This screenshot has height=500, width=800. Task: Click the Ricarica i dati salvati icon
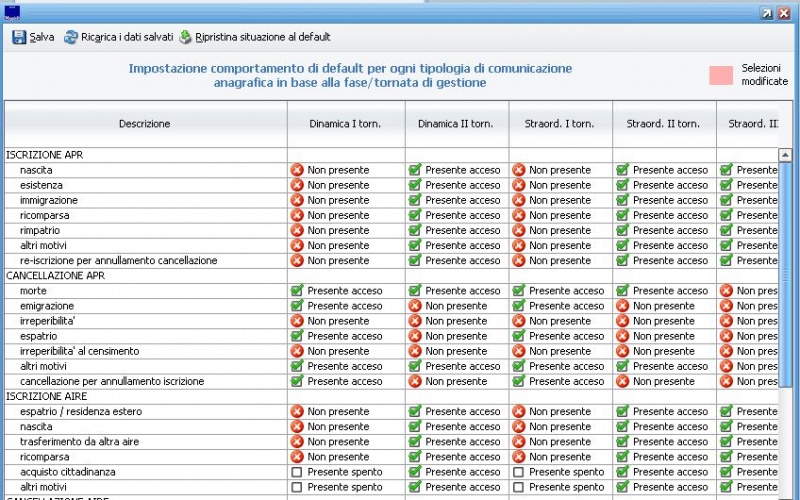pyautogui.click(x=71, y=37)
